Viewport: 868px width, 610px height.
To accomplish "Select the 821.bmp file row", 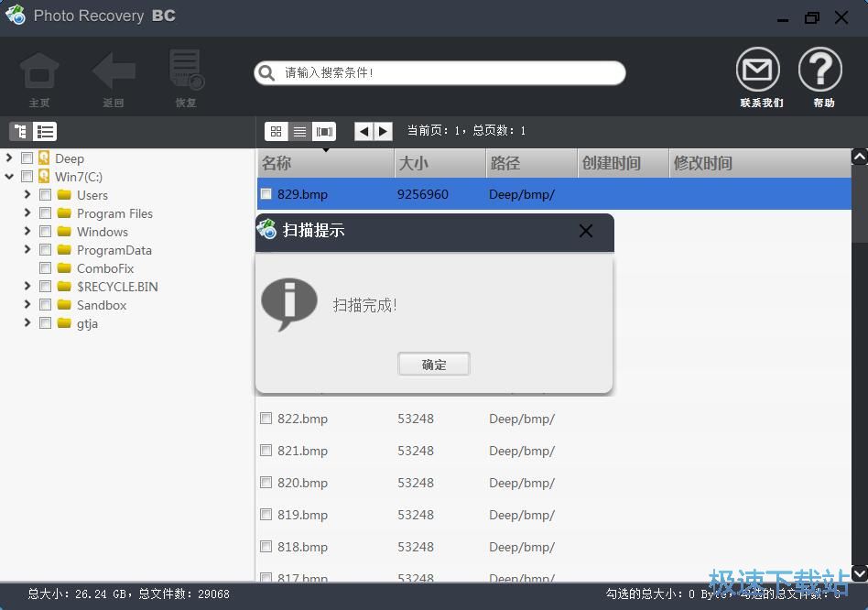I will pos(554,451).
